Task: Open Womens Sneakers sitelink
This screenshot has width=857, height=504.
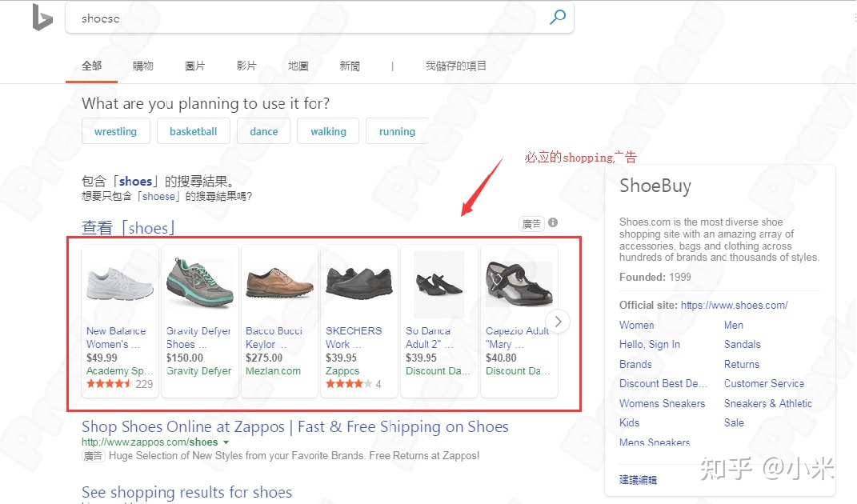Action: pyautogui.click(x=662, y=403)
